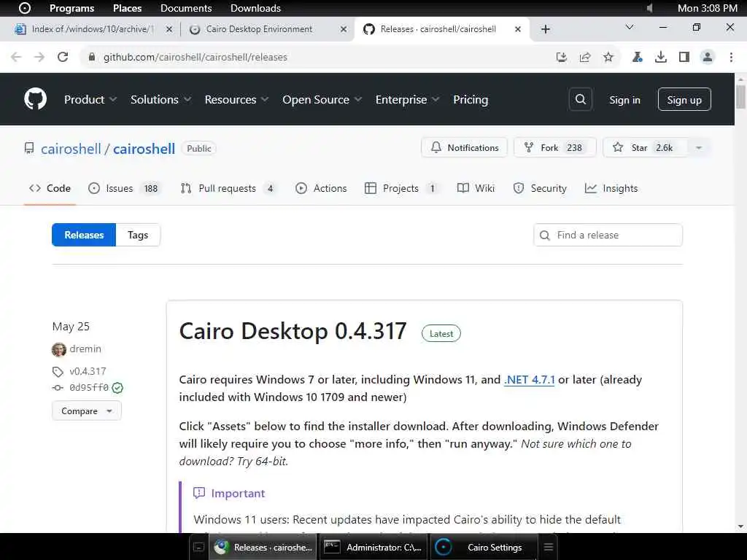Open the Pull requests tab
747x560 pixels.
click(x=228, y=188)
